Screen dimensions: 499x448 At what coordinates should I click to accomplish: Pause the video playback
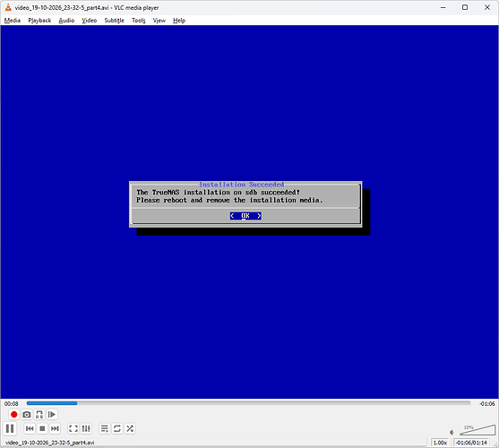tap(10, 428)
